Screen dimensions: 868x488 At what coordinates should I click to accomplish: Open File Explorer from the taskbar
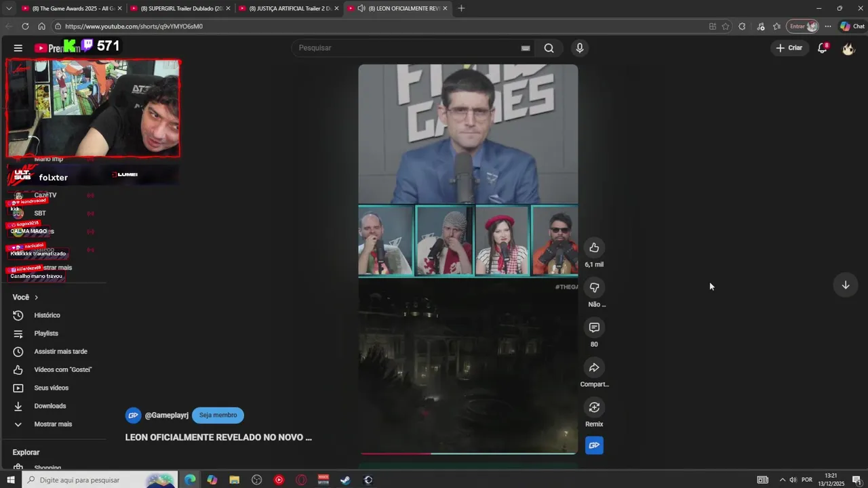tap(235, 480)
